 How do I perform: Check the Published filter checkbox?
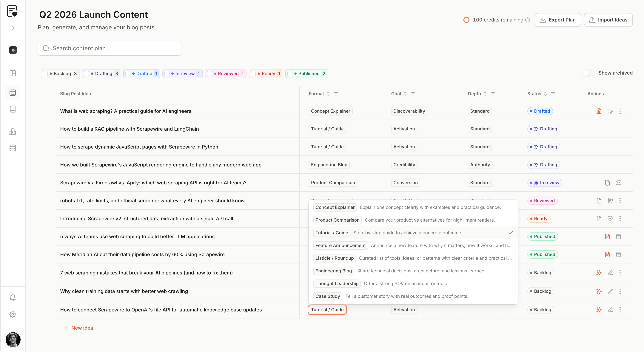(x=290, y=73)
